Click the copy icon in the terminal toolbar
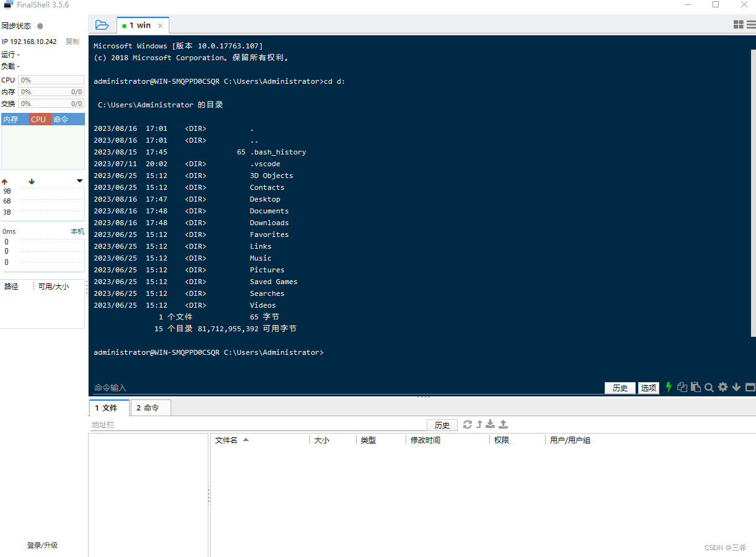The width and height of the screenshot is (756, 557). point(682,388)
